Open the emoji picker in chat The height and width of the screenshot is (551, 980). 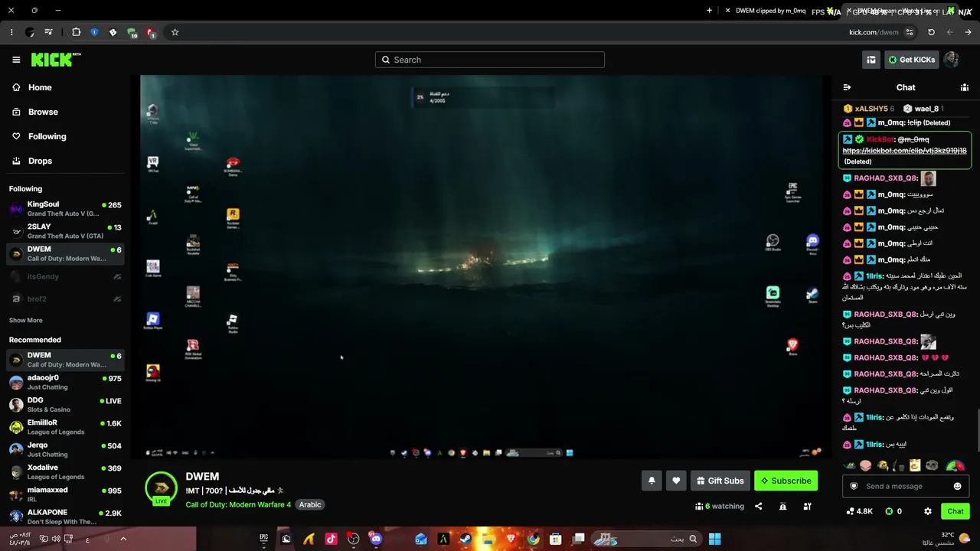pos(957,486)
